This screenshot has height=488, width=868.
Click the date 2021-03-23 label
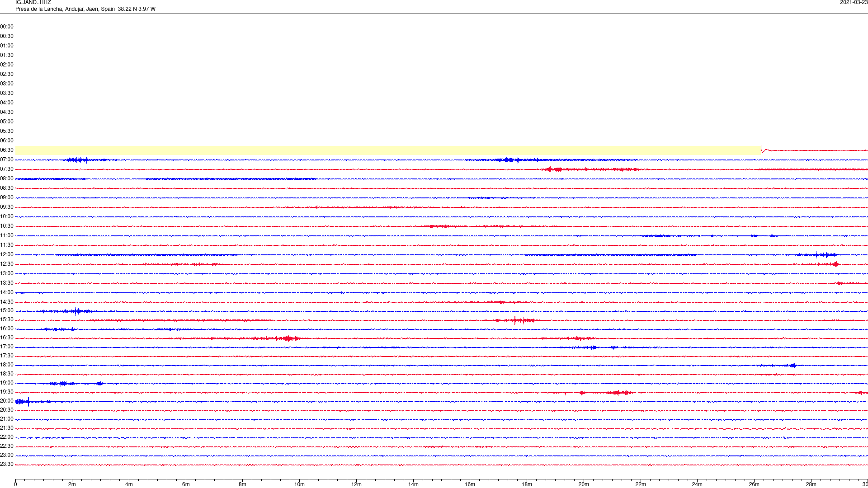(854, 3)
